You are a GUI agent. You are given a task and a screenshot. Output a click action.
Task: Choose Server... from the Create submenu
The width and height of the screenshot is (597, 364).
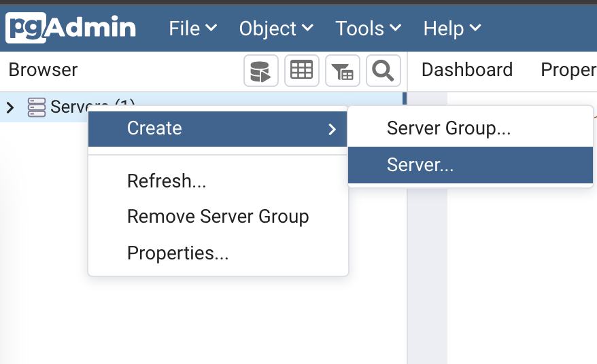(471, 165)
